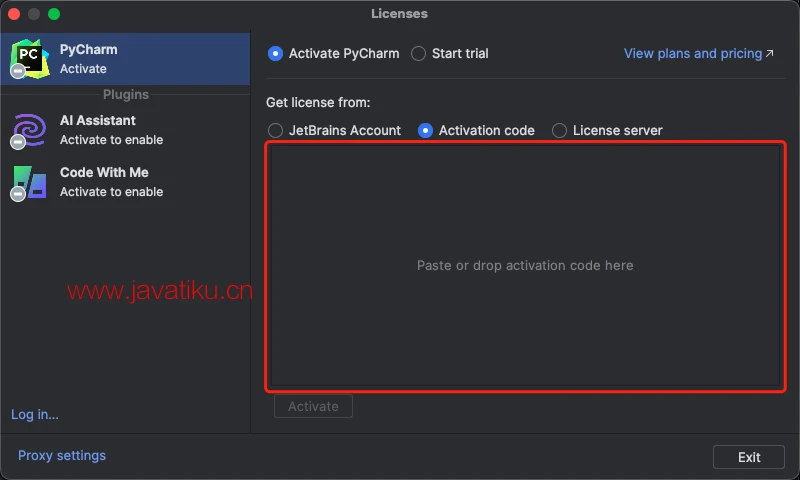Click the green maximize window button

pyautogui.click(x=54, y=14)
